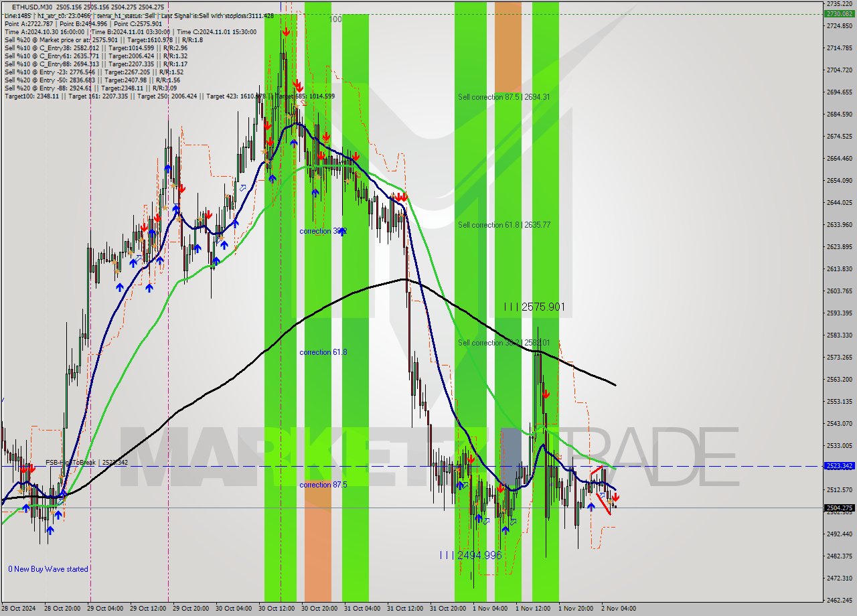Click the '30 Oct 04:00' time axis label

coord(234,609)
